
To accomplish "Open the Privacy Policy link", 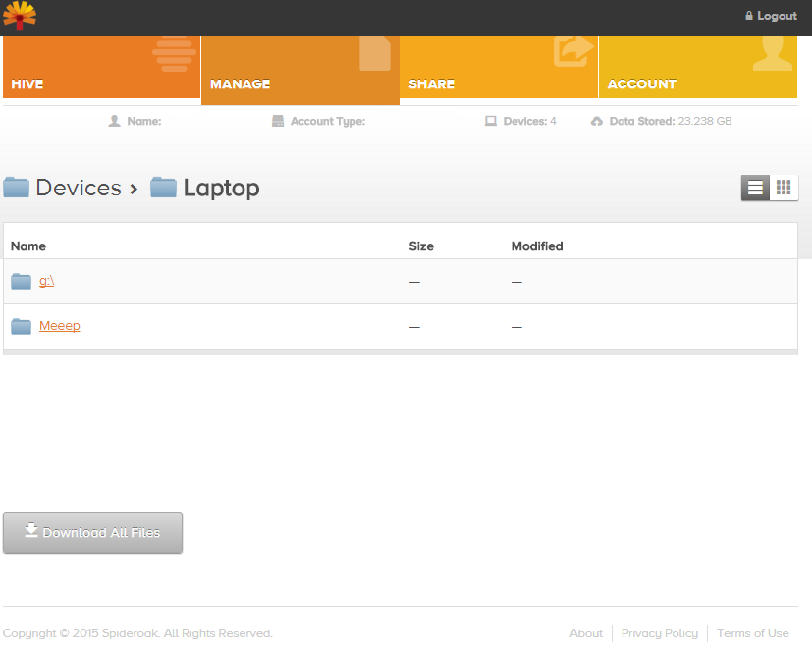I will tap(660, 633).
